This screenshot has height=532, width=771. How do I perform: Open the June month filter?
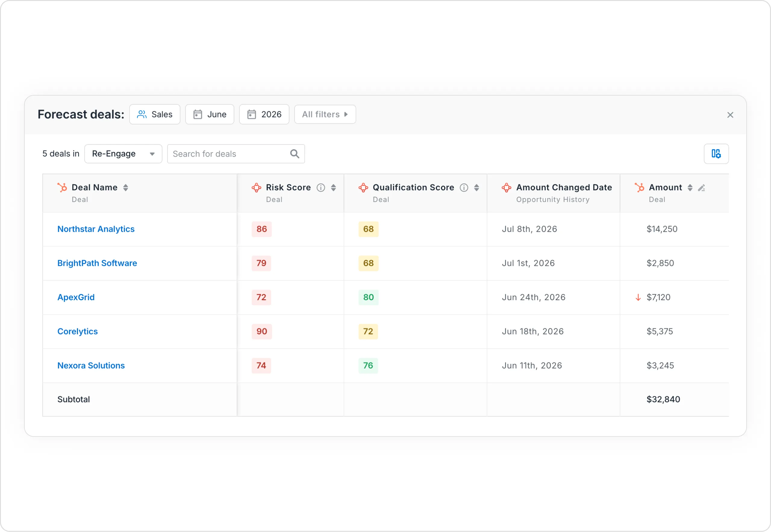click(210, 114)
